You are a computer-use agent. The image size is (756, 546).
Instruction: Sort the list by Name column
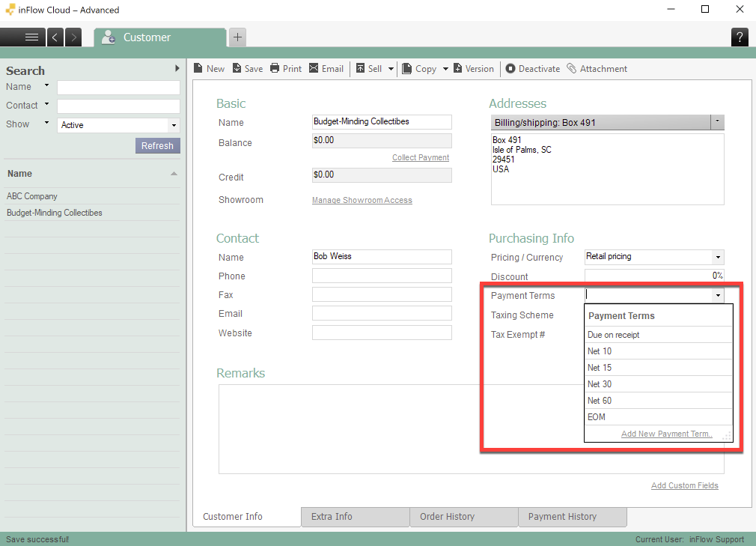coord(91,174)
